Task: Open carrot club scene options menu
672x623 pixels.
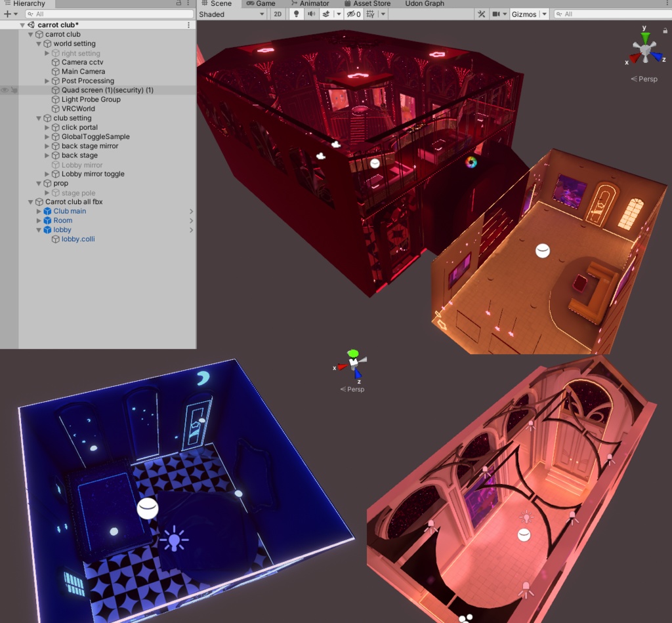Action: point(188,25)
